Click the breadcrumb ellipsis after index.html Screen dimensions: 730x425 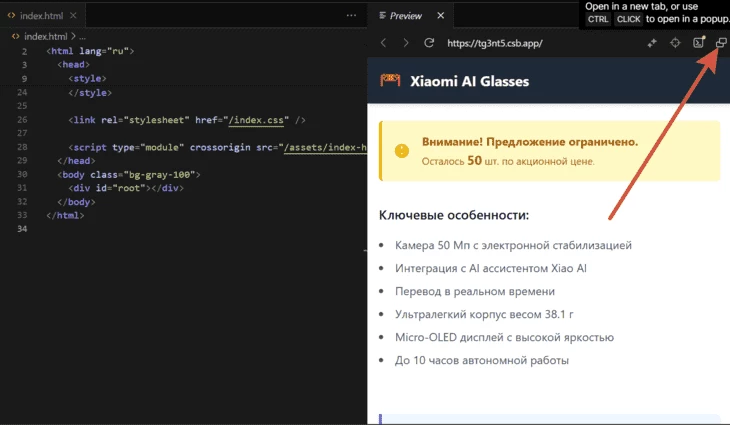pyautogui.click(x=82, y=36)
